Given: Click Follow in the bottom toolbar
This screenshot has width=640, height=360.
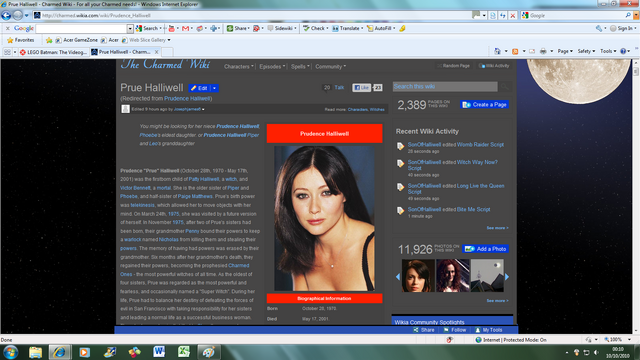Looking at the screenshot, I should click(x=455, y=330).
